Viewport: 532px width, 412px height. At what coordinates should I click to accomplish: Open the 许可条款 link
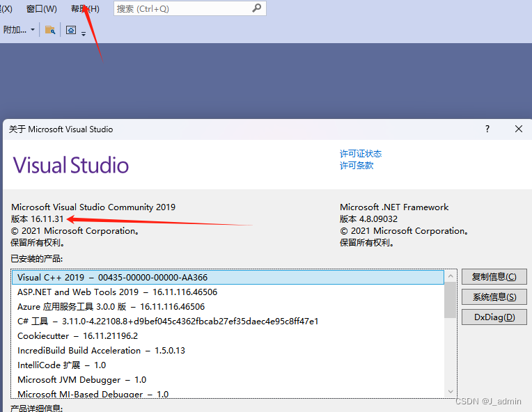coord(357,166)
